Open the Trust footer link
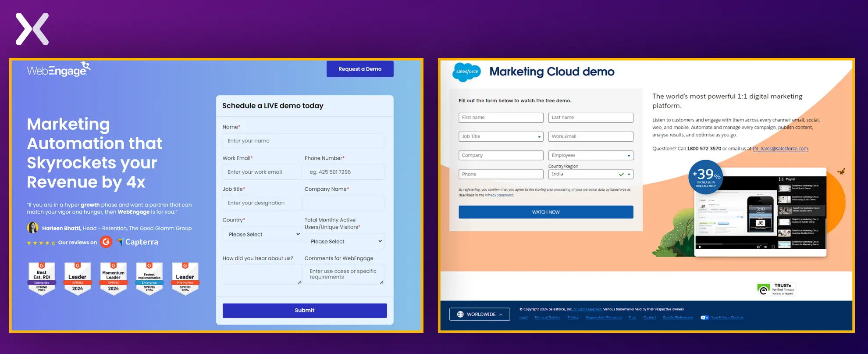 coord(633,318)
